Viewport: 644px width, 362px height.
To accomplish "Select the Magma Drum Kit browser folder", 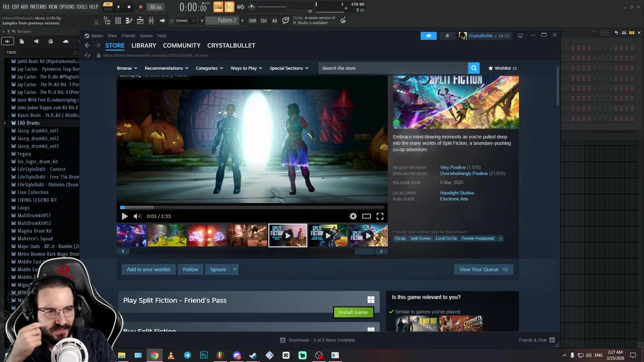I will coord(34,231).
